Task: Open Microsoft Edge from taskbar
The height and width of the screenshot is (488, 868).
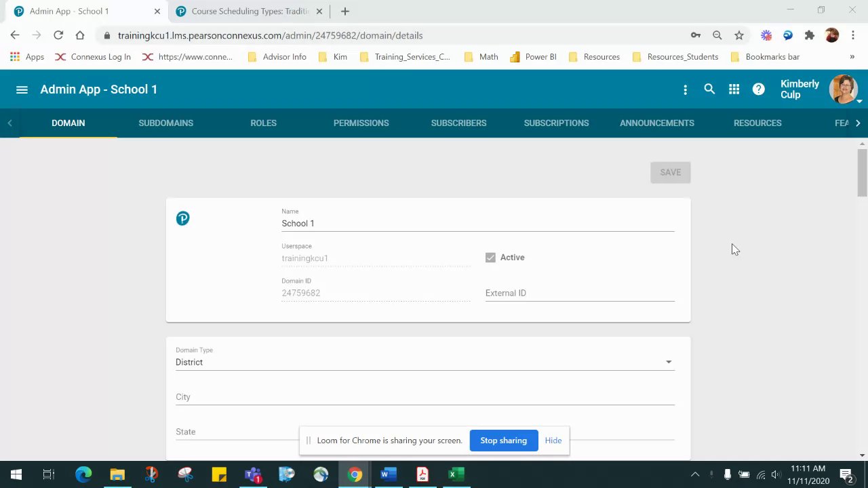Action: tap(83, 474)
